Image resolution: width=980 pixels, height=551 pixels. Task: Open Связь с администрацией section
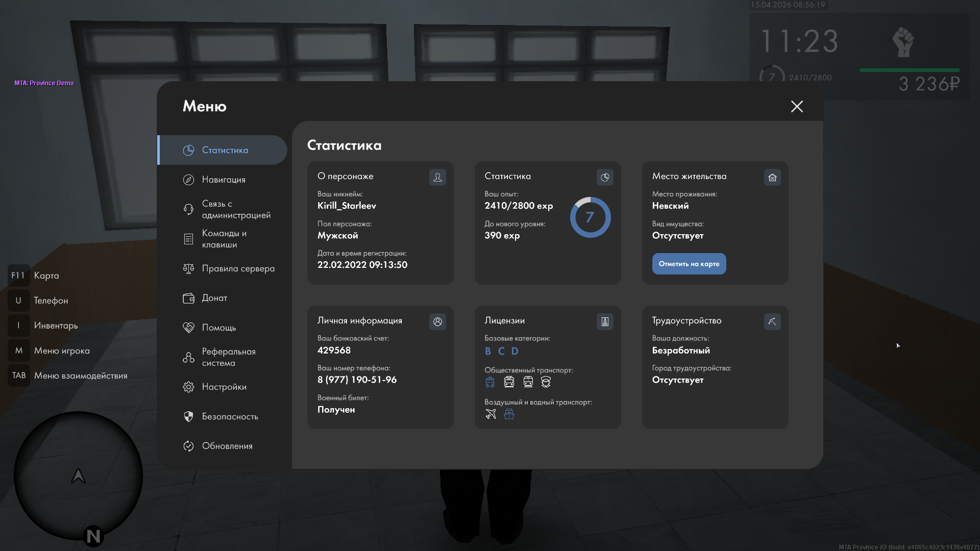click(x=236, y=209)
